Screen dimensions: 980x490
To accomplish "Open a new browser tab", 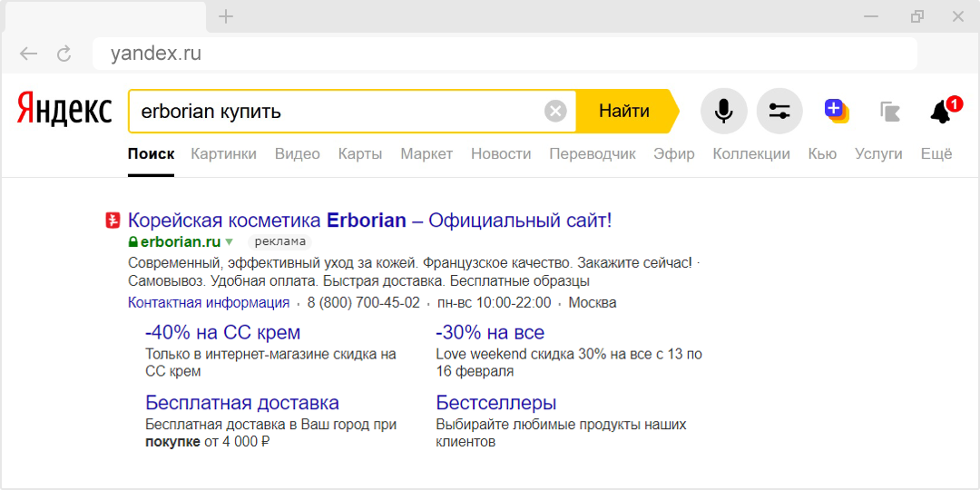I will 226,16.
